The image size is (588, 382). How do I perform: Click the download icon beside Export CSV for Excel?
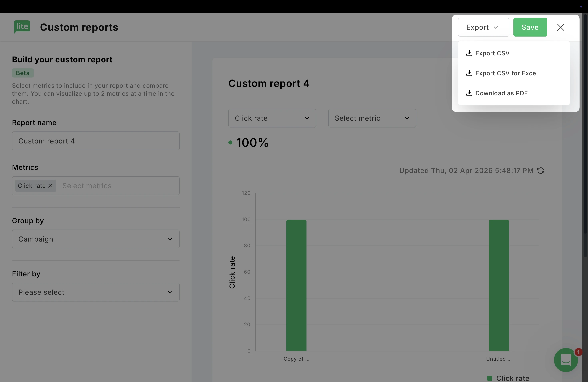(469, 73)
